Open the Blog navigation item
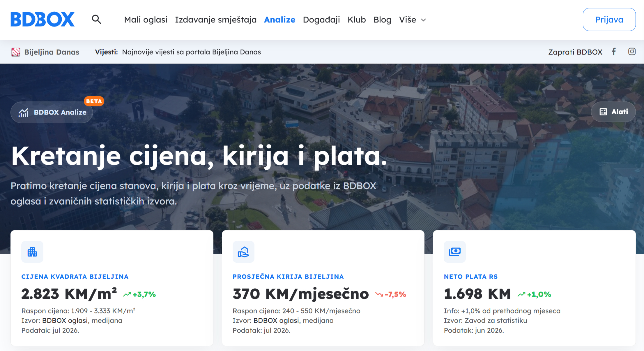Image resolution: width=644 pixels, height=351 pixels. 382,20
